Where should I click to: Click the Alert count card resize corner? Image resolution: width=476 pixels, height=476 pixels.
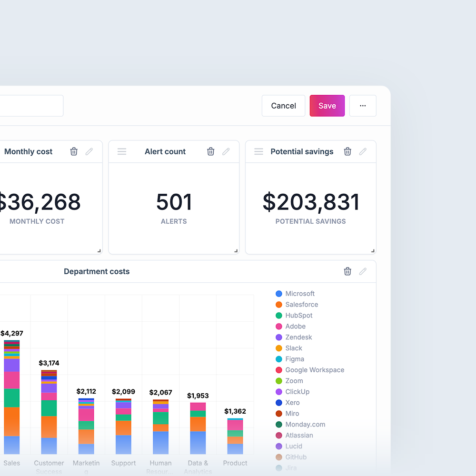pos(236,251)
